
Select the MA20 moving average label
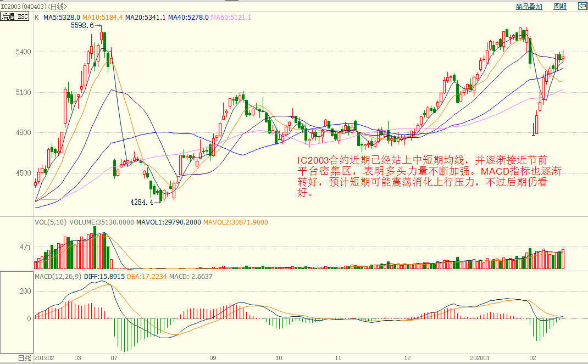(145, 18)
